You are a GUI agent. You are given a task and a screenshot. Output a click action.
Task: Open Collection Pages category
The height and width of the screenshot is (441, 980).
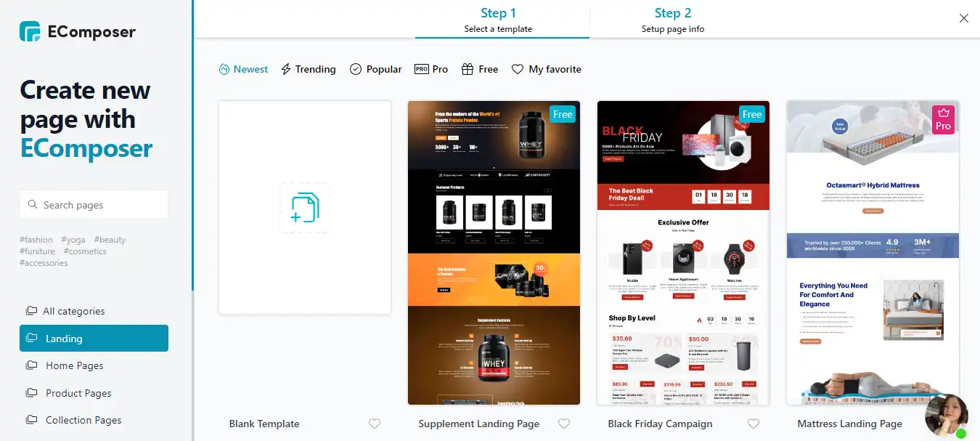74,420
